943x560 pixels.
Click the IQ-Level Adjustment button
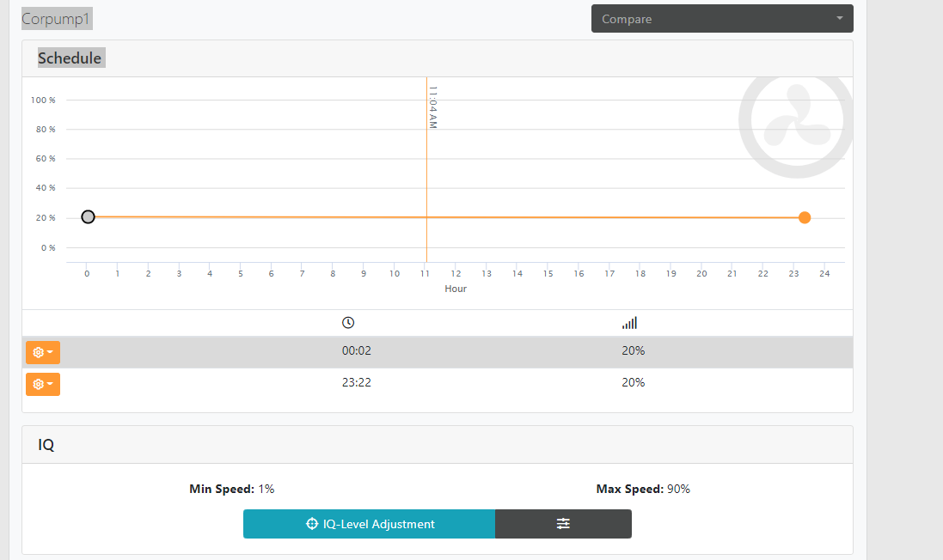click(x=370, y=524)
